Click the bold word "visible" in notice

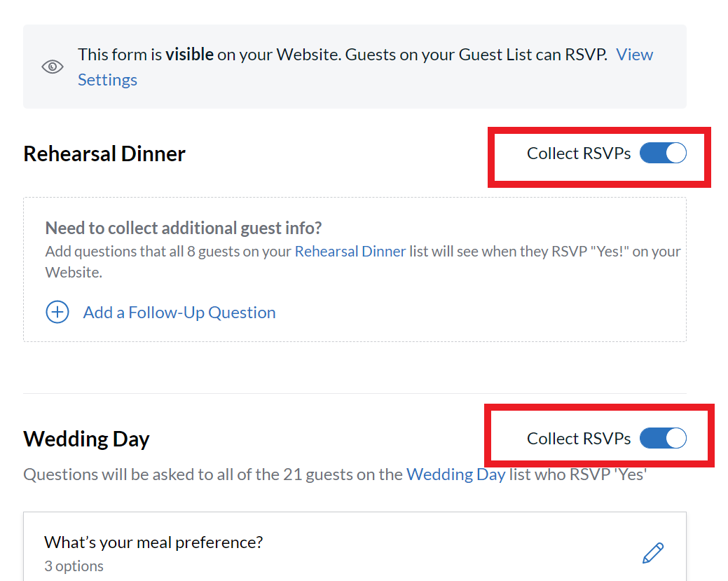[189, 55]
